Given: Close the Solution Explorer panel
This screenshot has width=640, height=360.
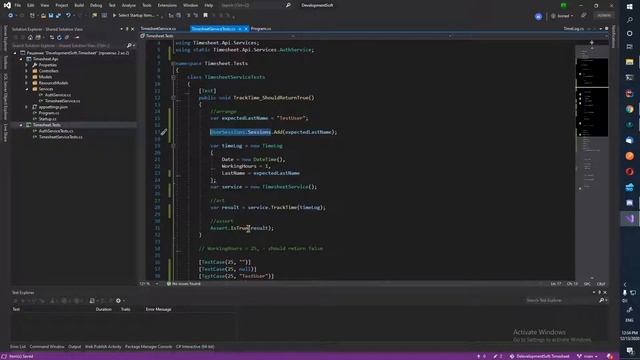Looking at the screenshot, I should click(x=132, y=29).
